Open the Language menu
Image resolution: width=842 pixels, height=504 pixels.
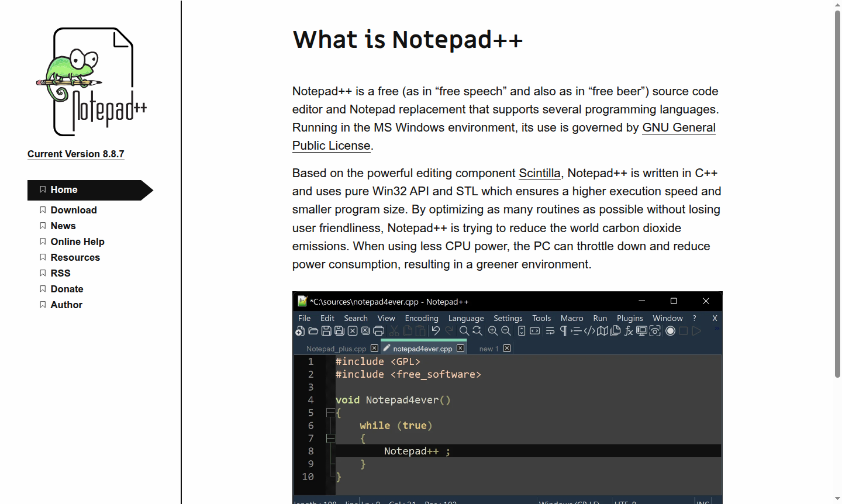tap(466, 318)
